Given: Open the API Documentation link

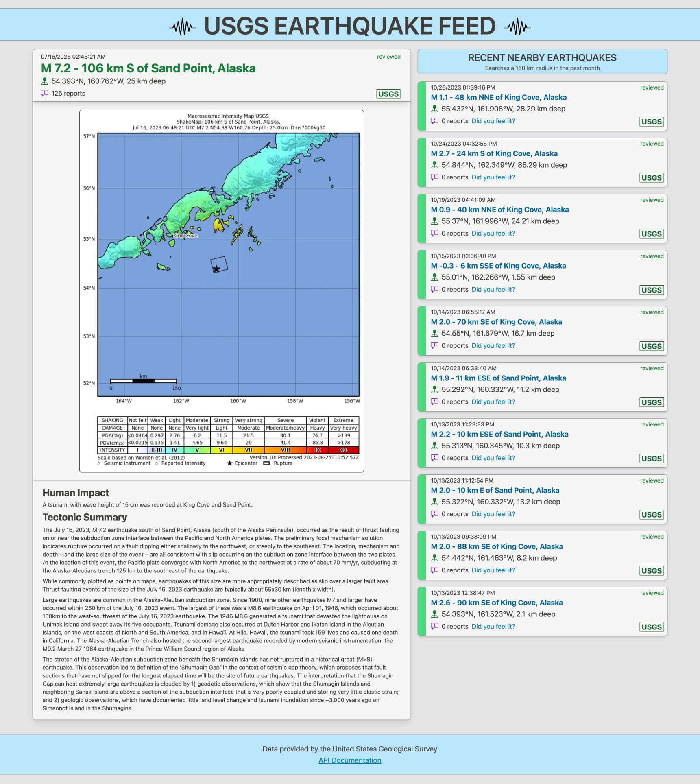Looking at the screenshot, I should 350,760.
